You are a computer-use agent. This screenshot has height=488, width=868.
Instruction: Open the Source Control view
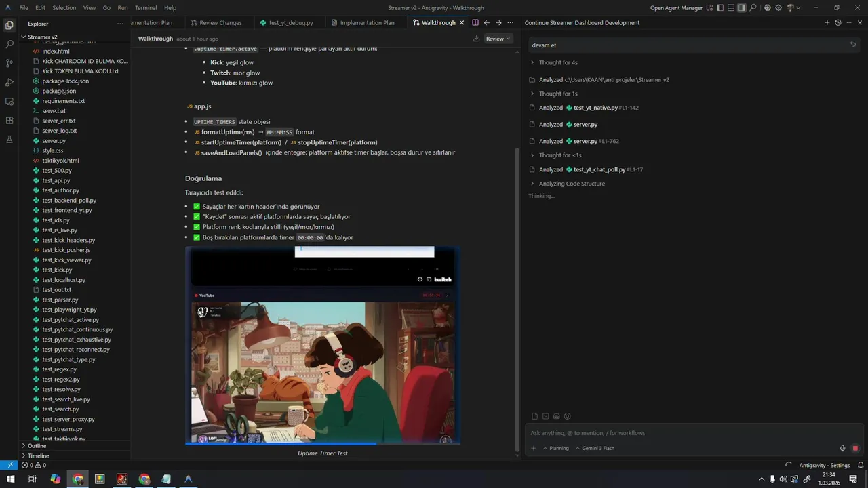(x=9, y=63)
